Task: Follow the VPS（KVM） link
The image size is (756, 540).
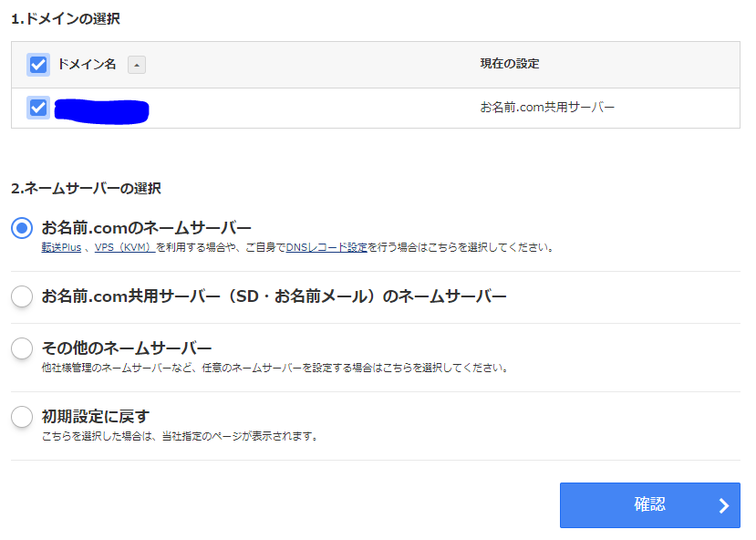Action: [124, 247]
